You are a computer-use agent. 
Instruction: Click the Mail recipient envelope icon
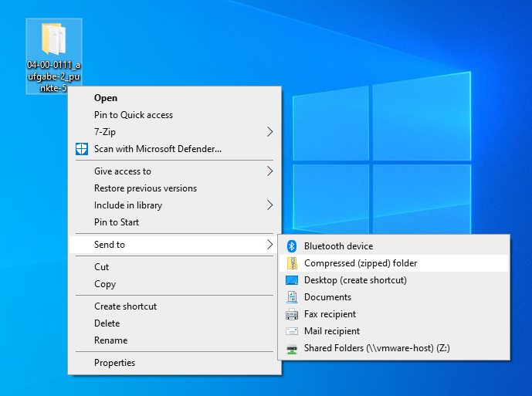292,331
